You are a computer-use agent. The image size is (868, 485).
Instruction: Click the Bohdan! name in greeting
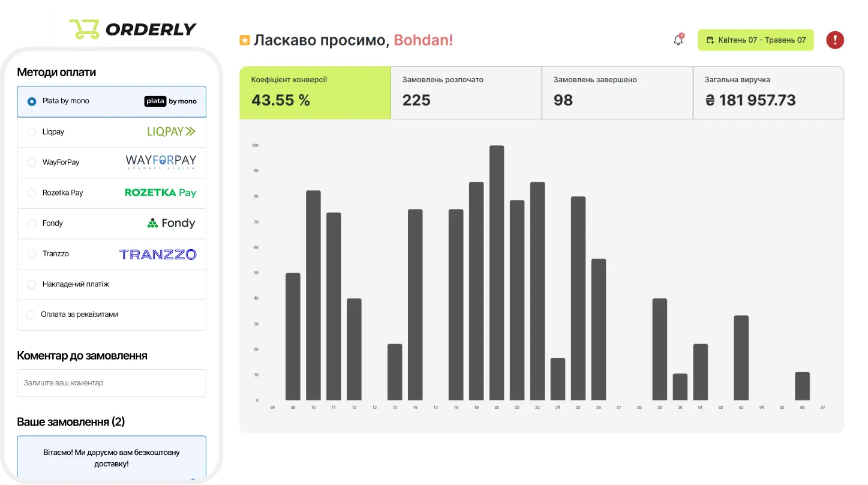[x=424, y=40]
